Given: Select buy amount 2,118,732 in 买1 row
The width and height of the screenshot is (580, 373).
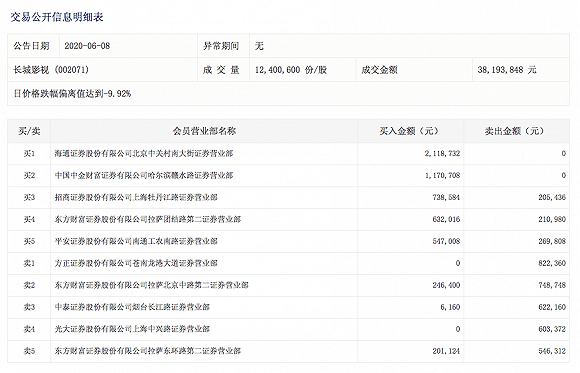Looking at the screenshot, I should point(442,154).
